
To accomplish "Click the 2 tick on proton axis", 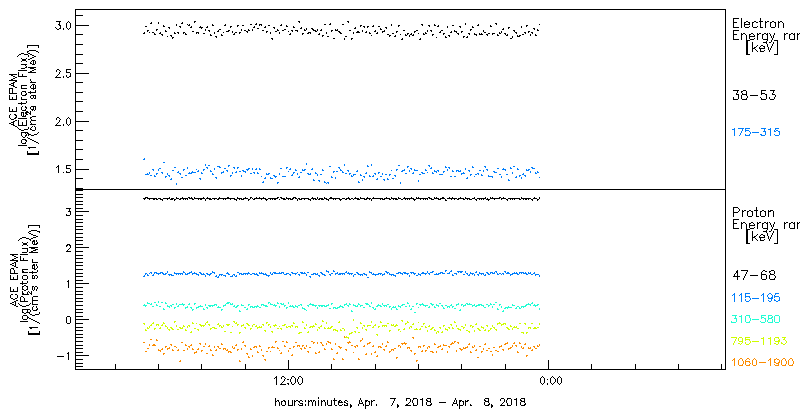I will point(68,248).
